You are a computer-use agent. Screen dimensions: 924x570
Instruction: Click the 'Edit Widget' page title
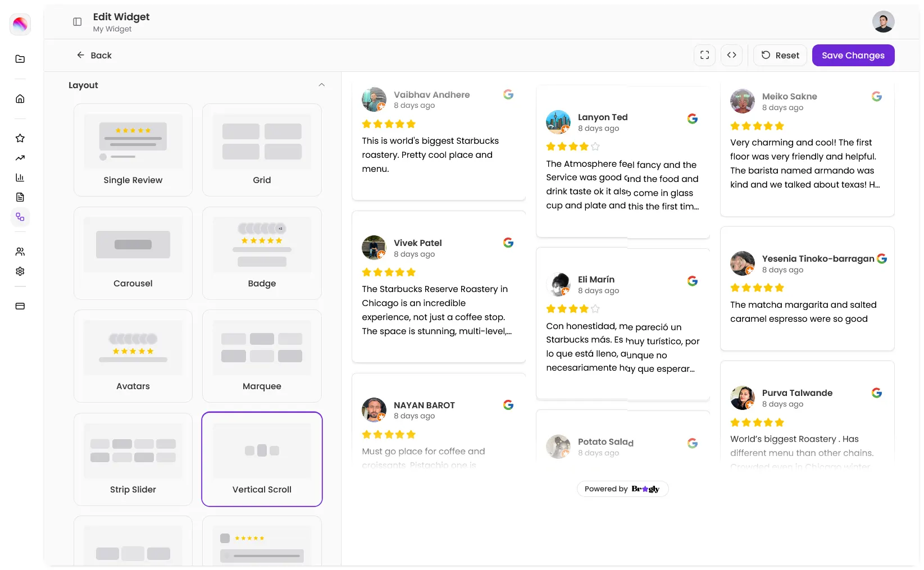click(121, 17)
